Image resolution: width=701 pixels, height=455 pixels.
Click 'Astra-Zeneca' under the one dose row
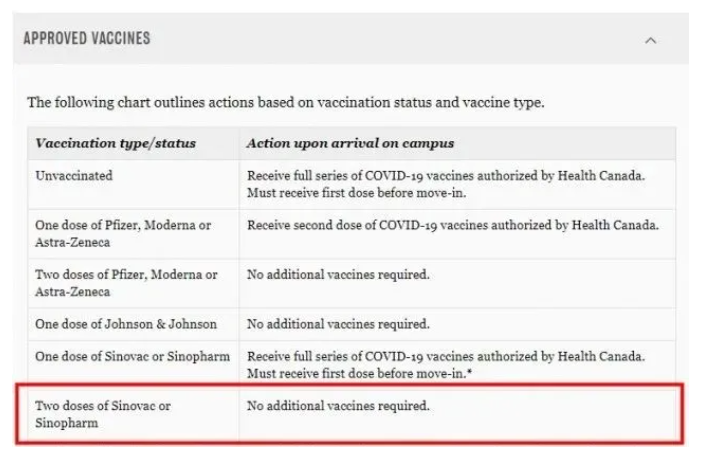tap(72, 242)
